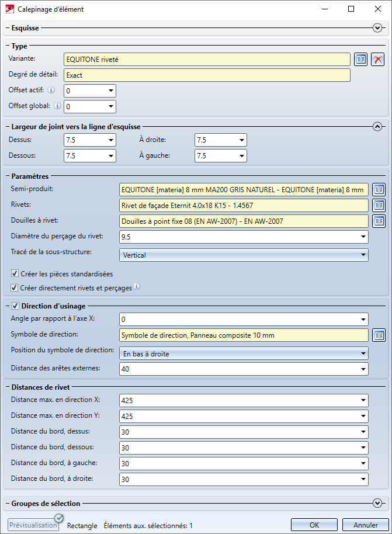Screen dimensions: 392x534
Task: Disable the Direction d'usinage checkbox
Action: 15,306
